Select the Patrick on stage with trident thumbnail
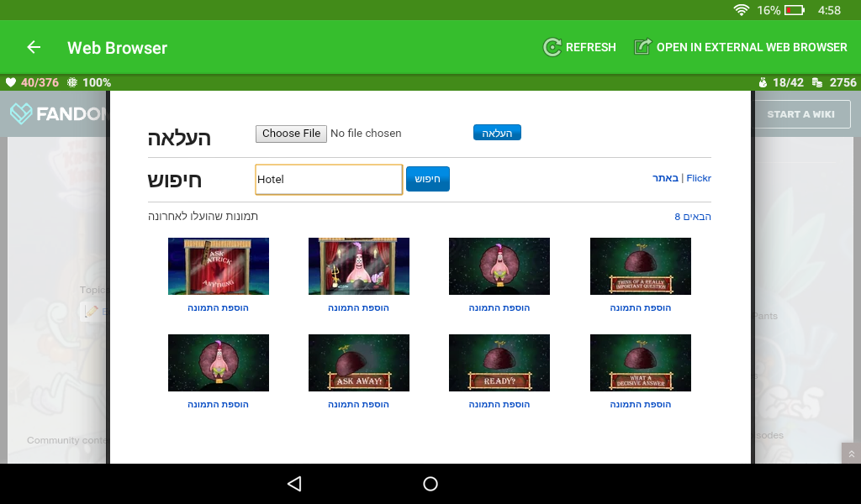 (359, 266)
